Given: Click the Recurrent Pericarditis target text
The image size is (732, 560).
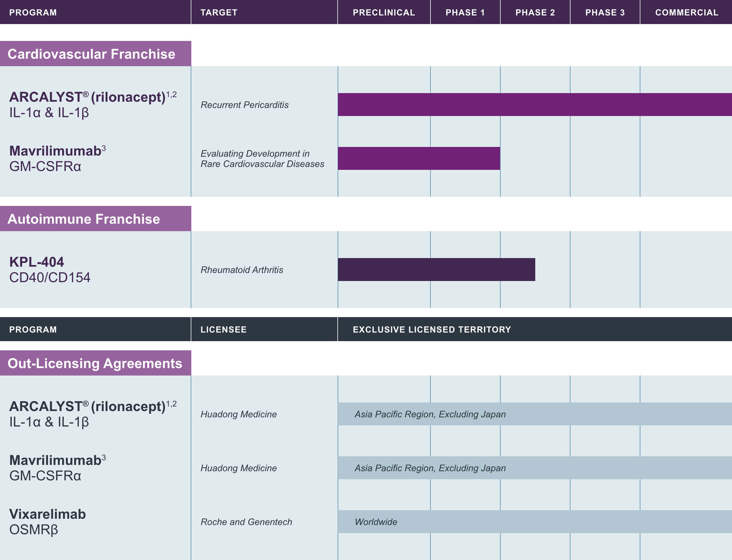Looking at the screenshot, I should [244, 105].
